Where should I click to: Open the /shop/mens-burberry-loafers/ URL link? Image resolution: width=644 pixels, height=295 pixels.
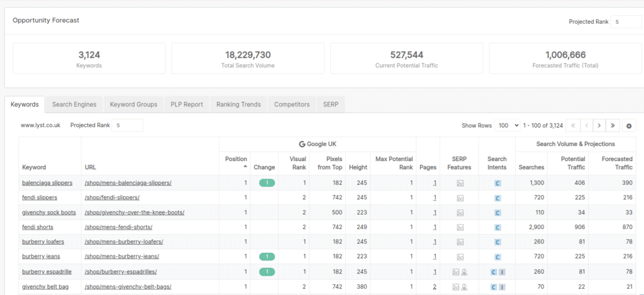pyautogui.click(x=124, y=242)
